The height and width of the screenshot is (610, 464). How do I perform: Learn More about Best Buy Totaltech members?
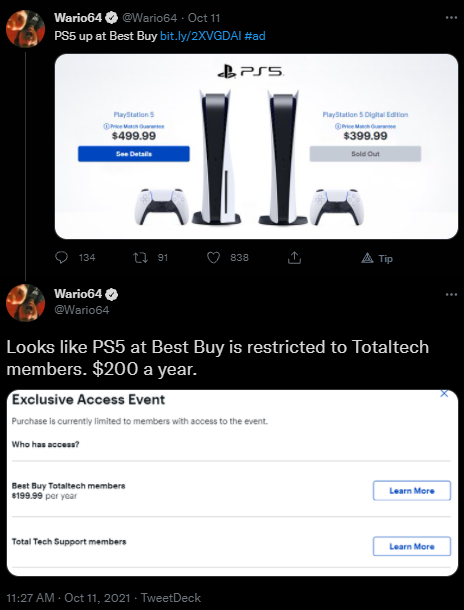[x=412, y=491]
